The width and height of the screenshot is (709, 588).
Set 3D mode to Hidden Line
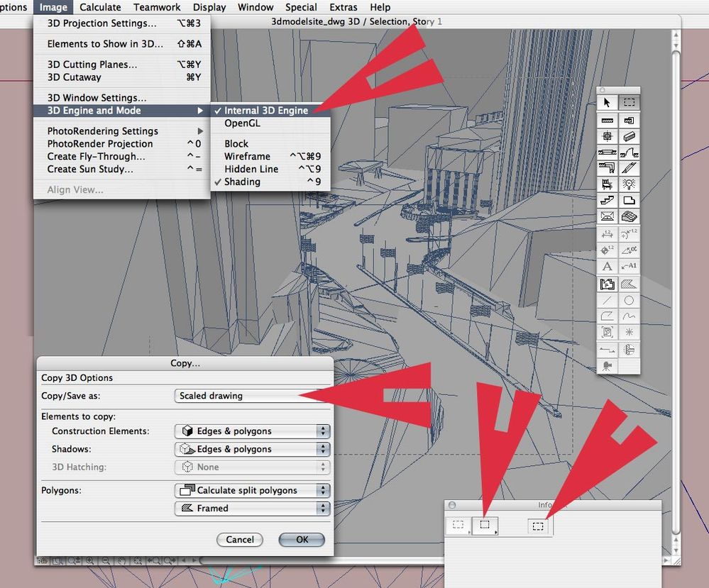coord(270,169)
